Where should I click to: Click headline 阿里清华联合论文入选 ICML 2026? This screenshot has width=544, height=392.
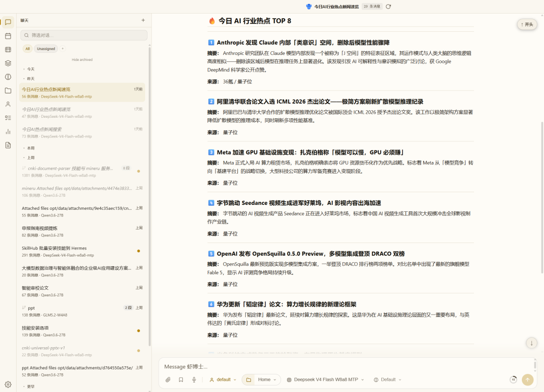(x=320, y=102)
